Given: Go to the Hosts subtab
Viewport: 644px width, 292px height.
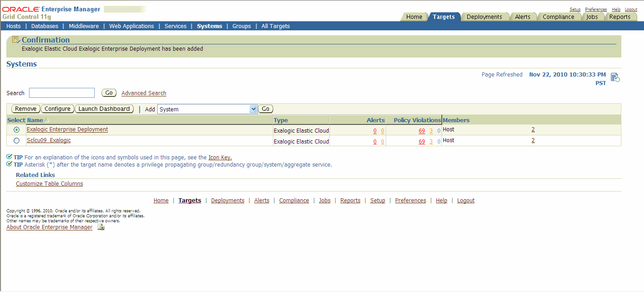Looking at the screenshot, I should pos(14,26).
